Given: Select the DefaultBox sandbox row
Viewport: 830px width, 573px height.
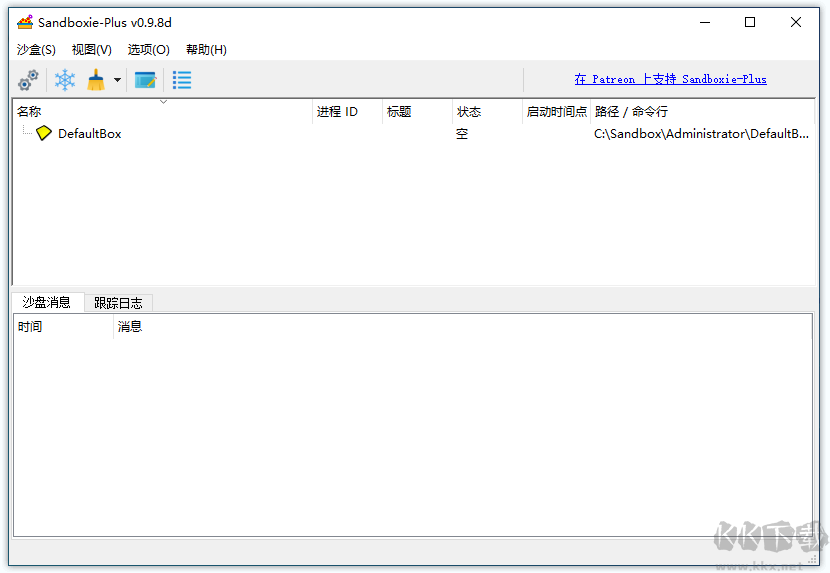Looking at the screenshot, I should pos(413,133).
